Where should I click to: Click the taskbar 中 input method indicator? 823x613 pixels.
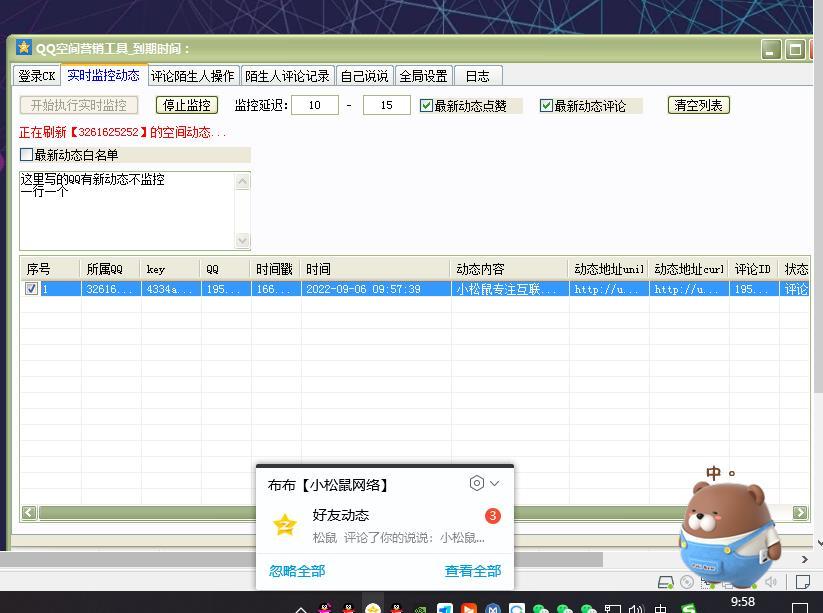click(660, 609)
